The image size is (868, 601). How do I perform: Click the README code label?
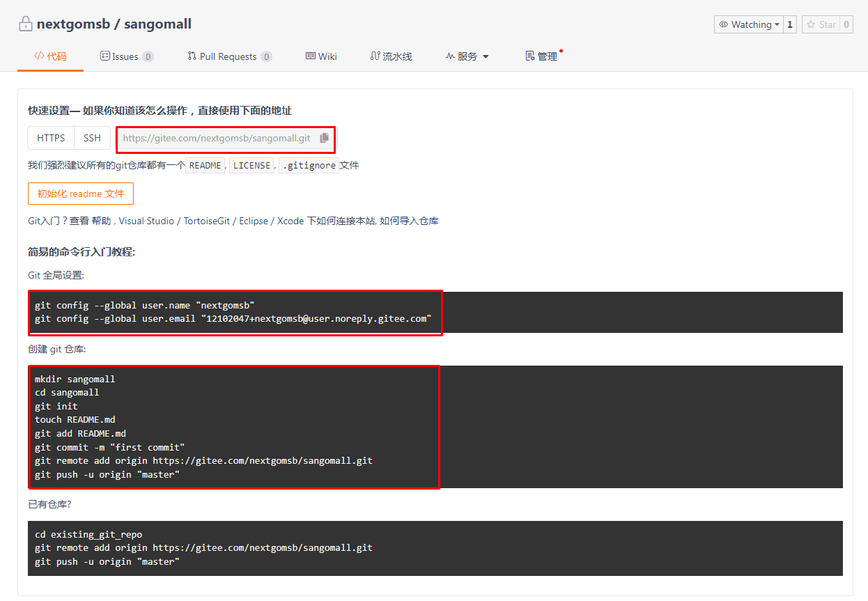[x=206, y=166]
